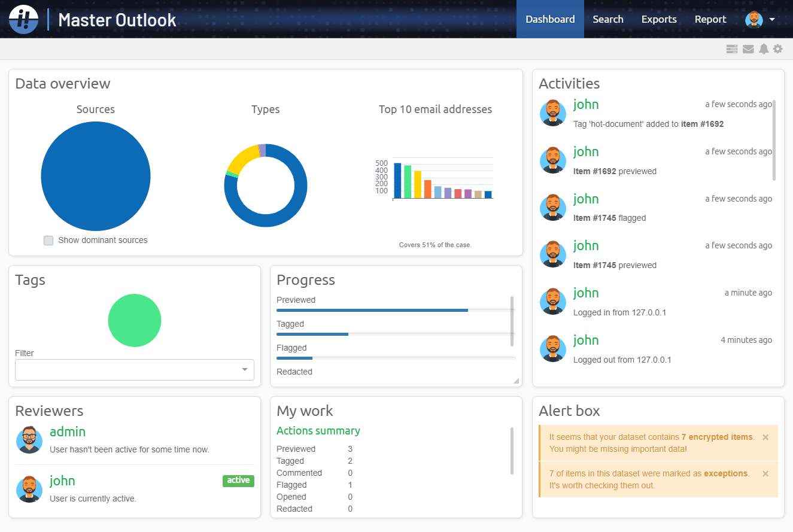Open the Exports tab
Image resolution: width=793 pixels, height=532 pixels.
(659, 19)
